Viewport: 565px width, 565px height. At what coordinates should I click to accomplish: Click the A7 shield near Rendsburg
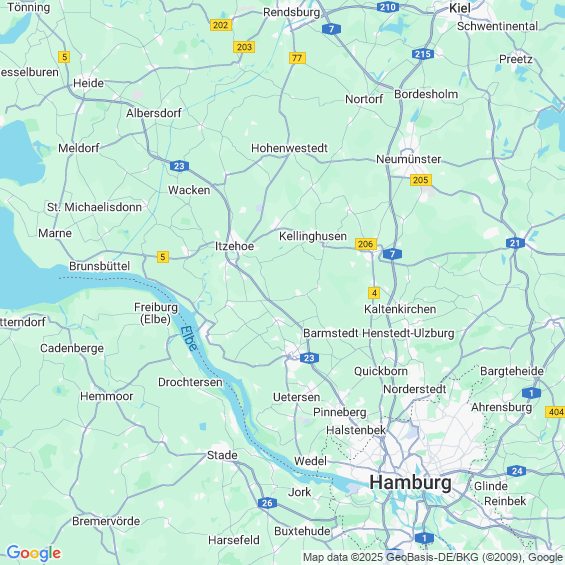point(331,29)
